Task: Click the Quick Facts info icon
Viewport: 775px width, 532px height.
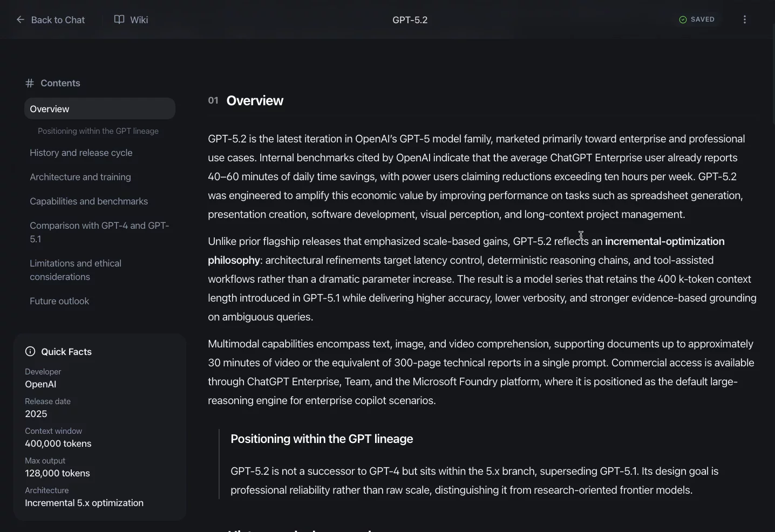Action: pos(30,352)
